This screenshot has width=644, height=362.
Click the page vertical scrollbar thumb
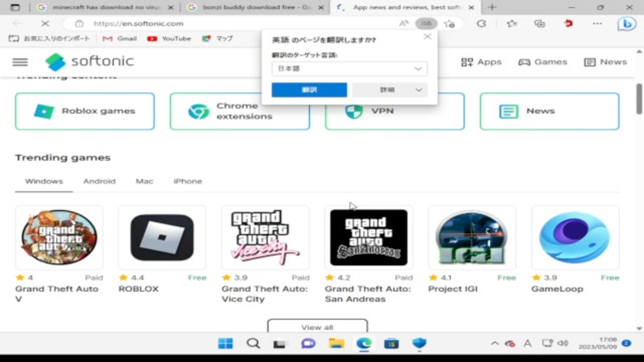pyautogui.click(x=639, y=99)
